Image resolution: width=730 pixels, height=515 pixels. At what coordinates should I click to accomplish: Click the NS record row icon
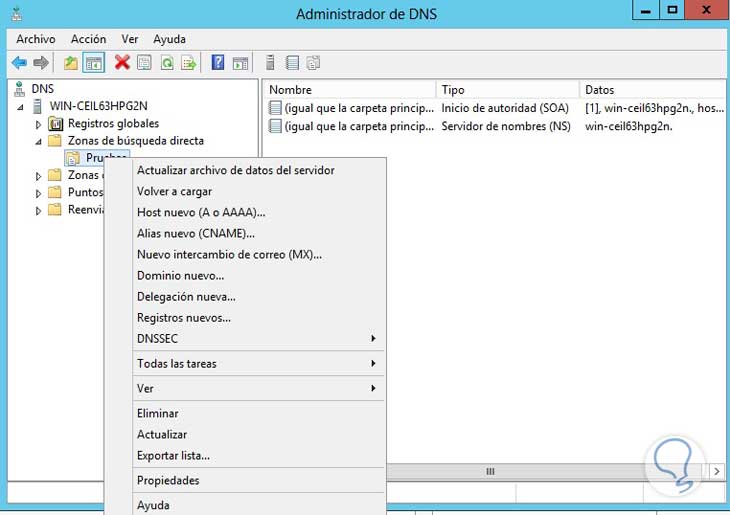[x=275, y=126]
